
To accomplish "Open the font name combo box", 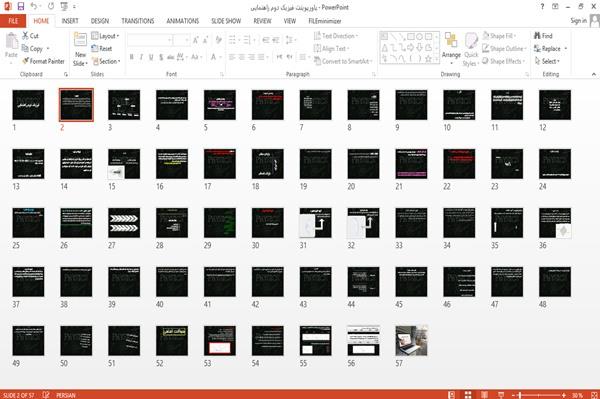I will 150,40.
